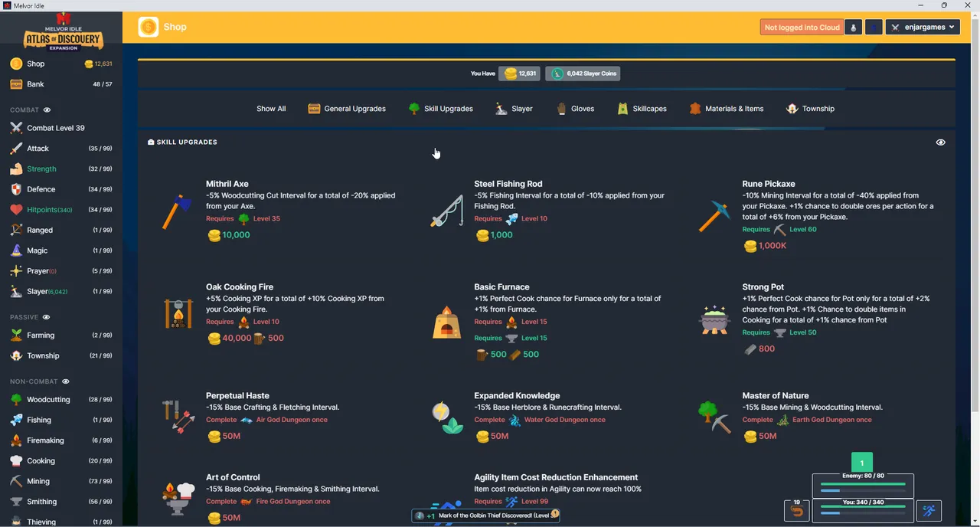Go to Farming skill
This screenshot has height=527, width=980.
point(61,335)
